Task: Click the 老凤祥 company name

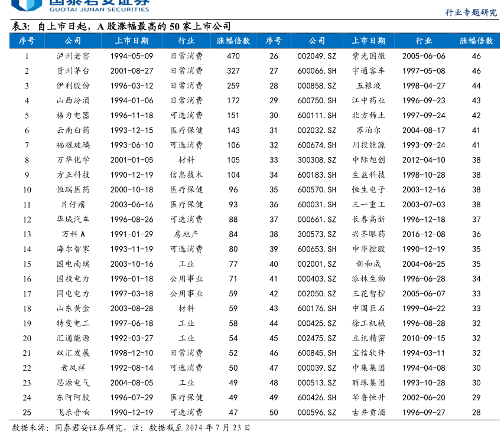Action: pyautogui.click(x=73, y=368)
